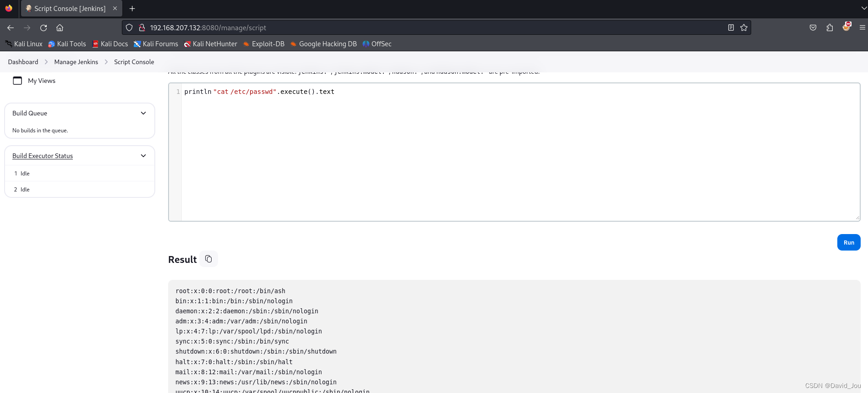Open the Extensions puzzle icon

(x=830, y=28)
